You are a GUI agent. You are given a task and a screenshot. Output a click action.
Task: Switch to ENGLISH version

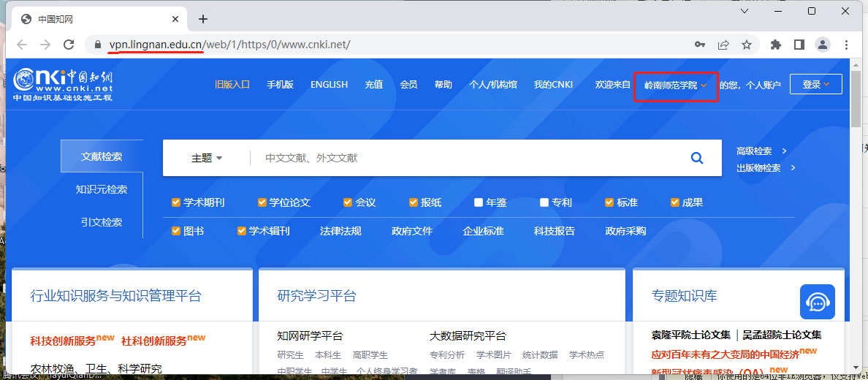coord(329,85)
